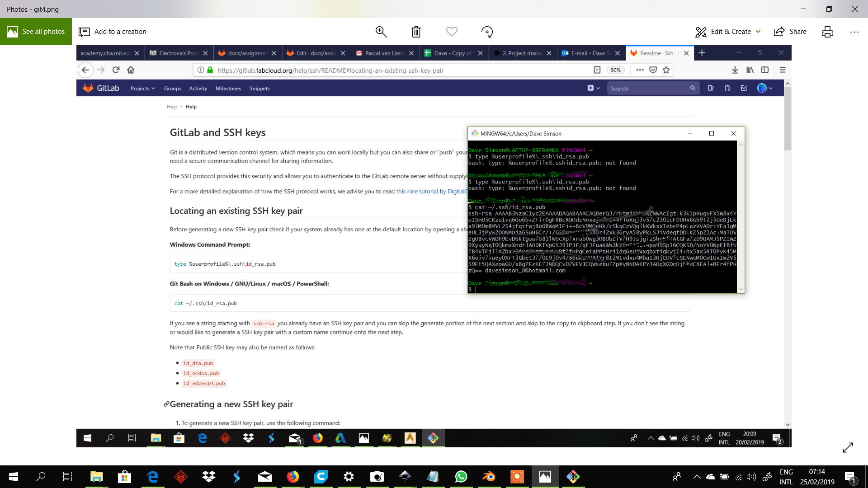Click the rotate image icon
Screen dimensions: 868x488
click(487, 32)
